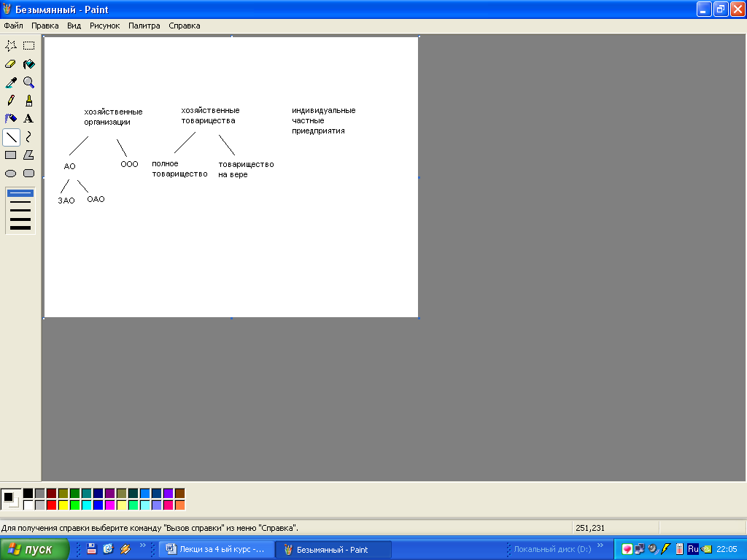This screenshot has width=747, height=560.
Task: Open the Рисунок menu
Action: pos(105,26)
